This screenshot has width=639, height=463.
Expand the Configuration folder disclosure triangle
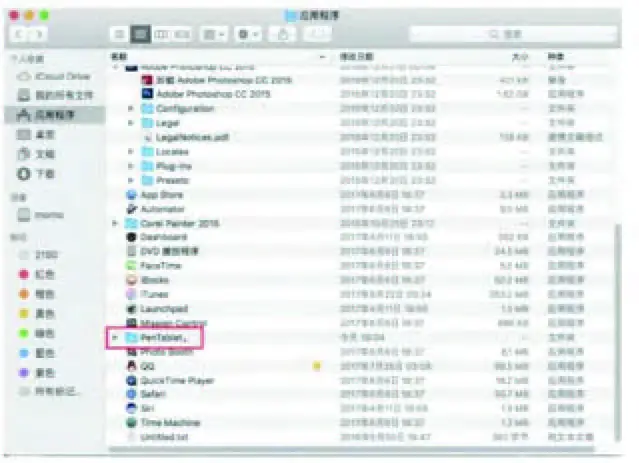coord(130,108)
